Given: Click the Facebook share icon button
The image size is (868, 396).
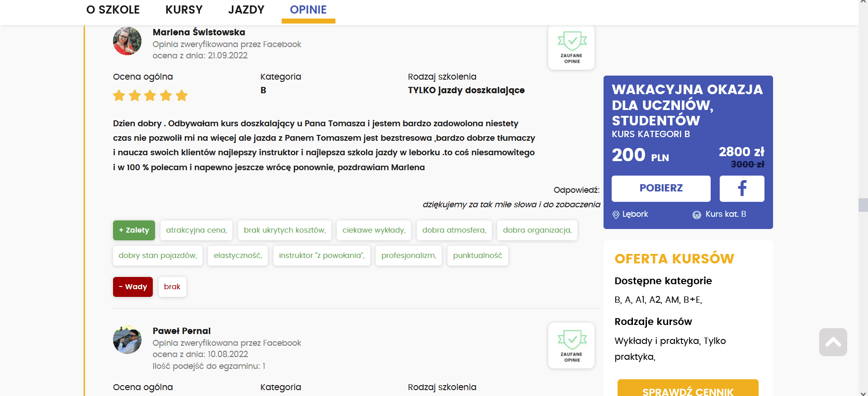Looking at the screenshot, I should [741, 188].
